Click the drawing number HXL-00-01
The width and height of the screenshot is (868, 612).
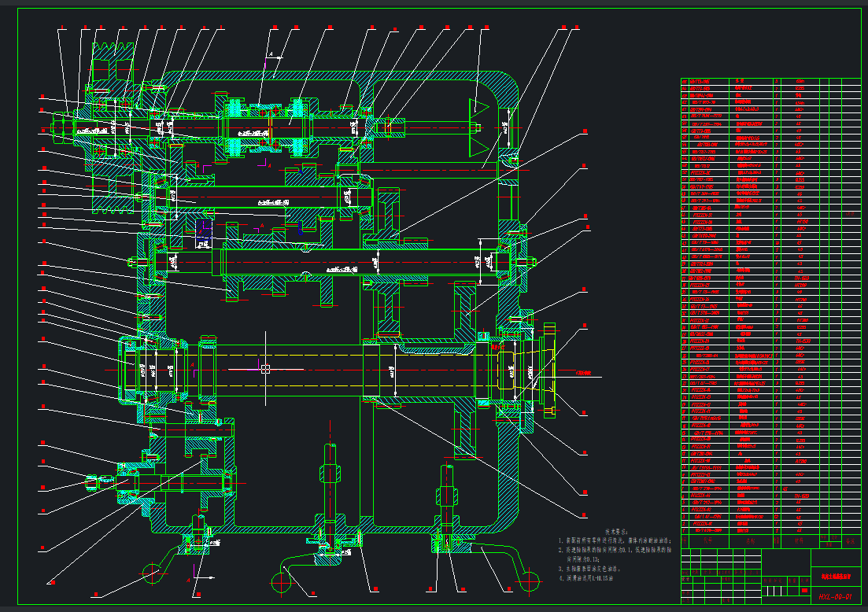pos(835,596)
